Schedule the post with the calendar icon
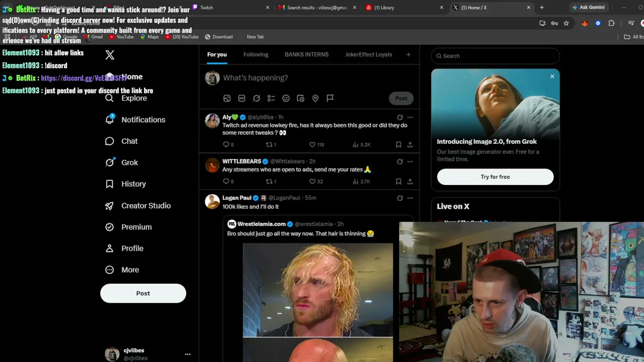The image size is (644, 362). [300, 99]
